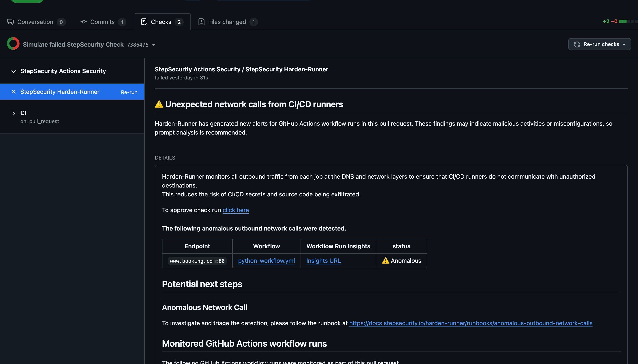Open the python-workflow.yml link
The height and width of the screenshot is (364, 638).
(266, 261)
